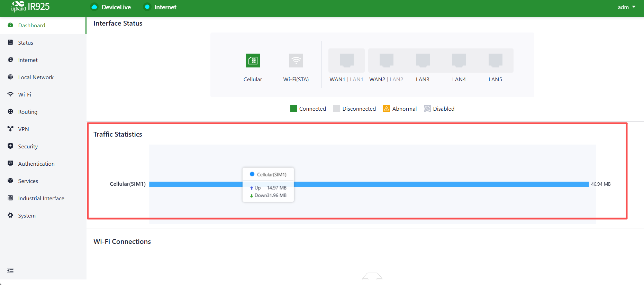This screenshot has width=644, height=285.
Task: Click the Cellular(SIM1) traffic bar
Action: pyautogui.click(x=369, y=184)
